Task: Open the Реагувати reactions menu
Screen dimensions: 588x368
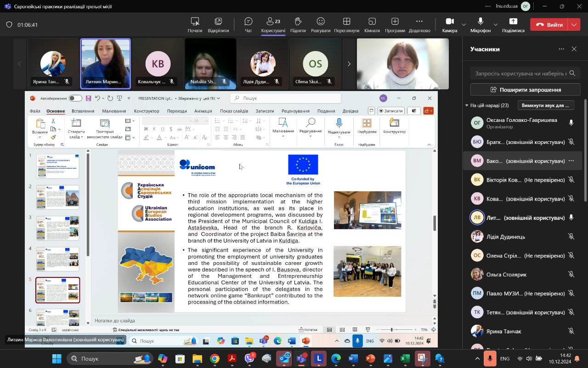Action: click(321, 25)
